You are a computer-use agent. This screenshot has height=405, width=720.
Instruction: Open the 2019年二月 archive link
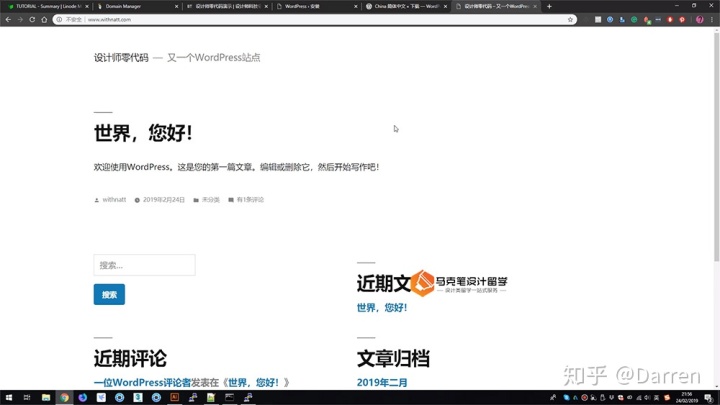[x=382, y=382]
